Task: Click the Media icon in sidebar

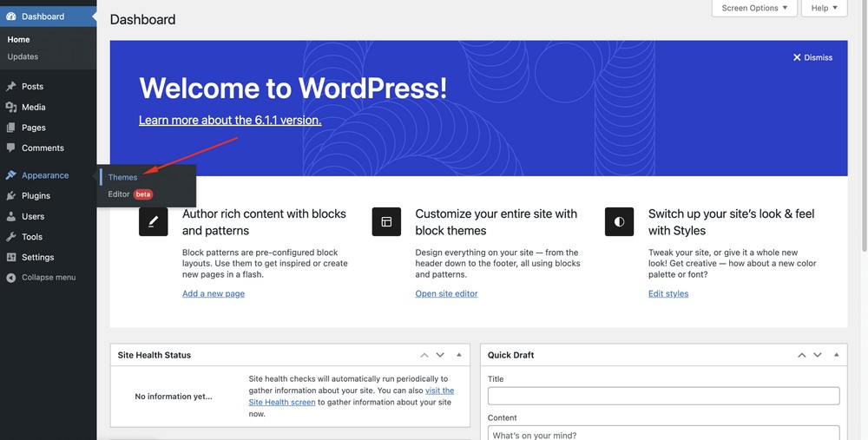Action: [x=11, y=108]
